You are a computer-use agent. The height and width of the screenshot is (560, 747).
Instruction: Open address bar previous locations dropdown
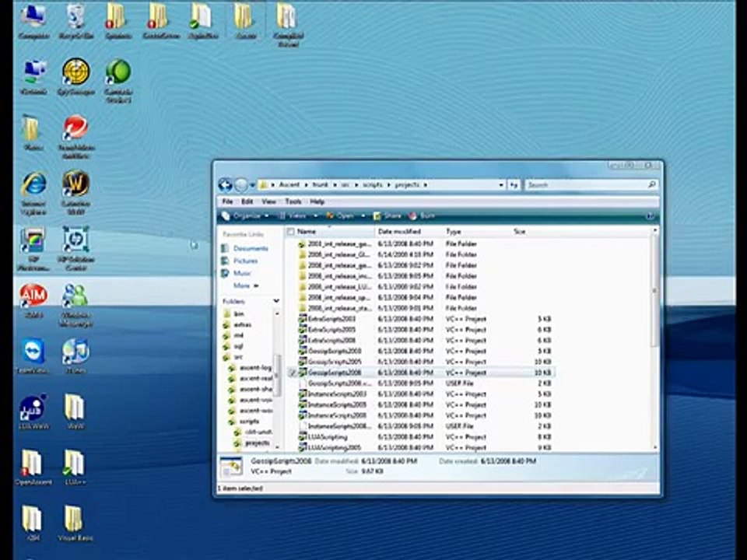[500, 185]
